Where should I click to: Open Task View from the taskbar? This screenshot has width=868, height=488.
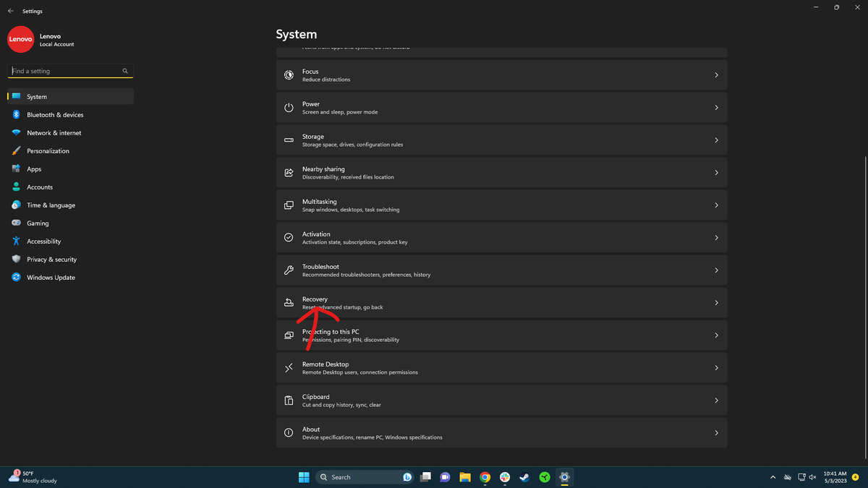pyautogui.click(x=426, y=477)
